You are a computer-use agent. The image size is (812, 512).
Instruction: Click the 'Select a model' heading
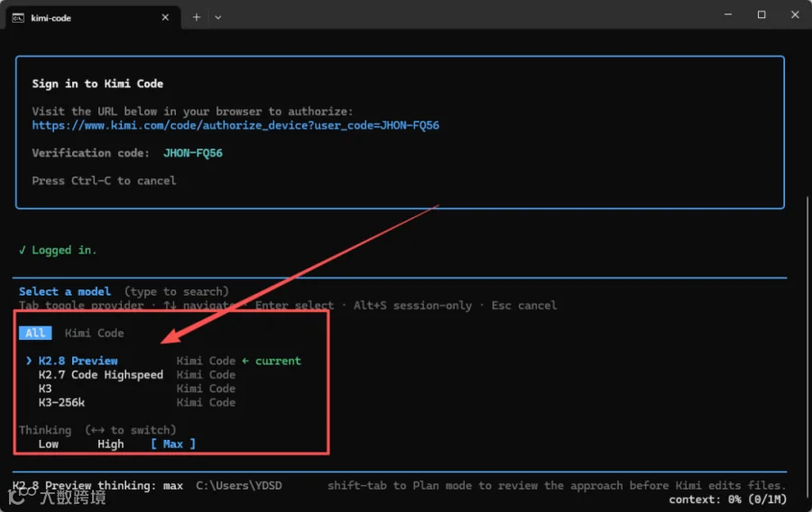tap(65, 292)
